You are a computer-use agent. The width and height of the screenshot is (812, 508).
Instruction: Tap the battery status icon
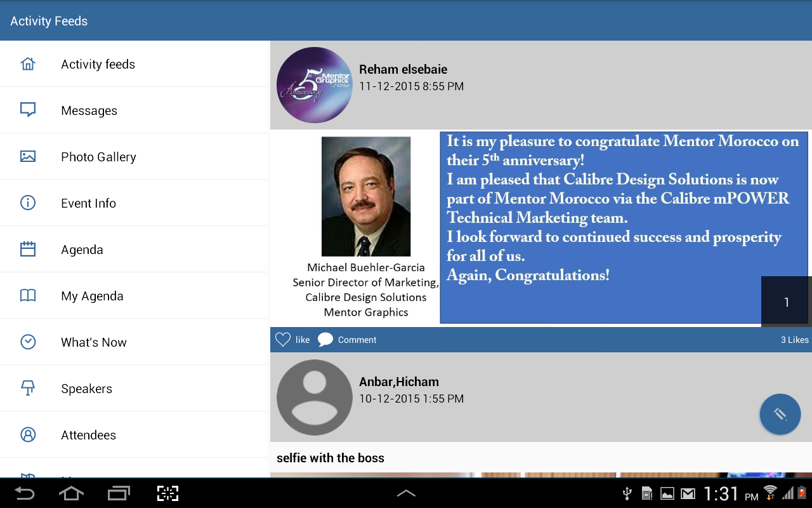tap(802, 493)
